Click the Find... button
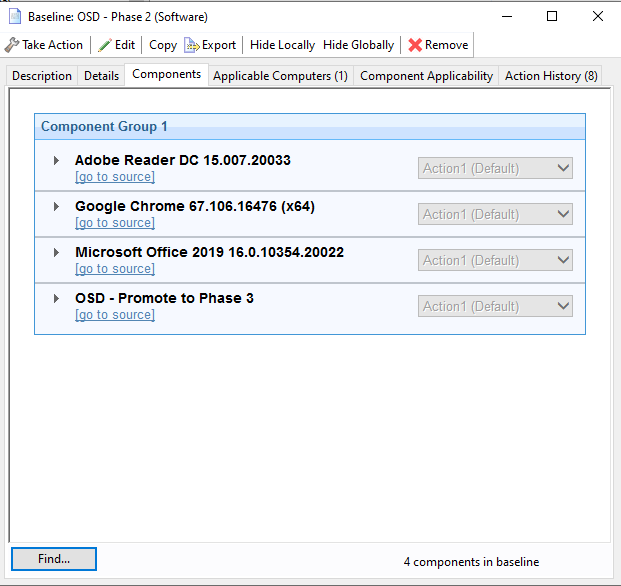621x586 pixels. click(x=54, y=559)
